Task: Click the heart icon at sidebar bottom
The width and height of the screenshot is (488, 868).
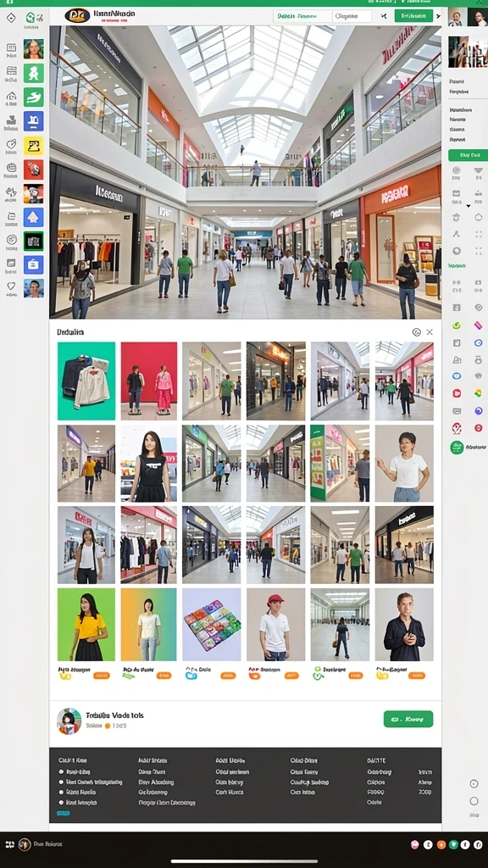Action: tap(11, 287)
